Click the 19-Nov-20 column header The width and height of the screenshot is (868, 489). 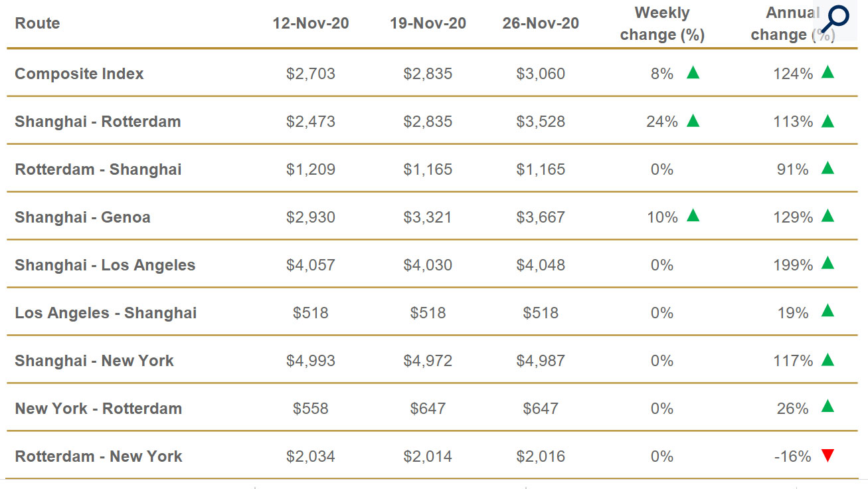coord(428,23)
